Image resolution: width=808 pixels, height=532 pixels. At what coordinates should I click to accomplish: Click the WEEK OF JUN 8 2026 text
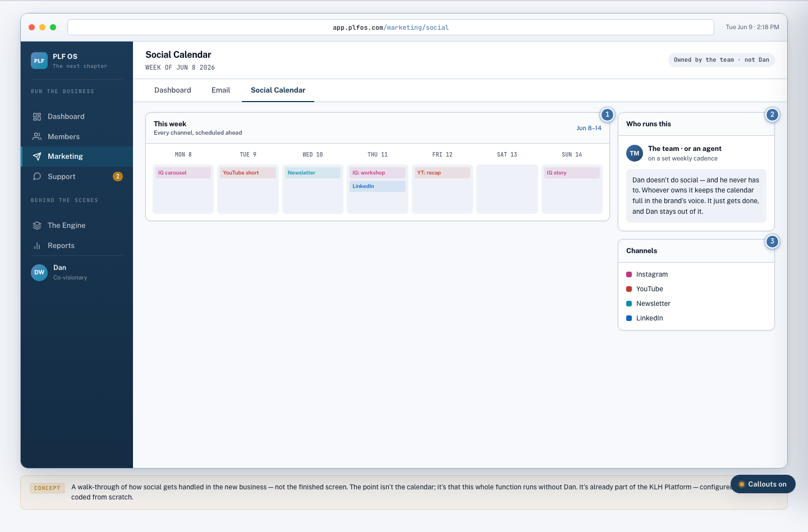point(180,67)
